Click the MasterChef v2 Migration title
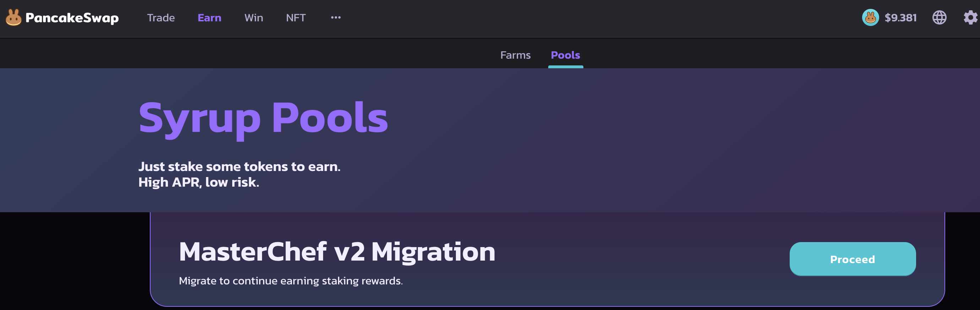The height and width of the screenshot is (310, 980). pyautogui.click(x=337, y=252)
